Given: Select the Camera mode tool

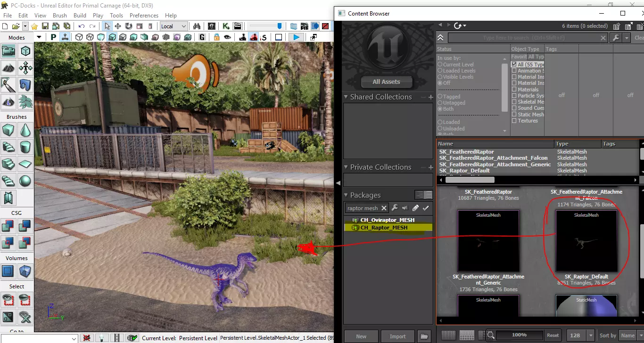Looking at the screenshot, I should coord(8,50).
